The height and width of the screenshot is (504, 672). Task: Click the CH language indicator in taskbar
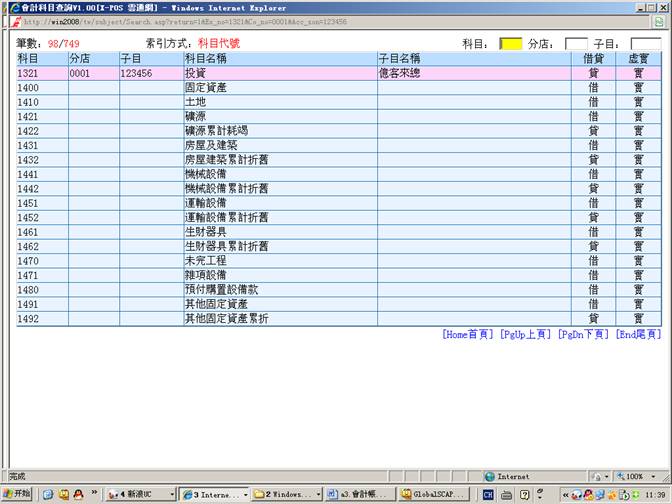(489, 494)
